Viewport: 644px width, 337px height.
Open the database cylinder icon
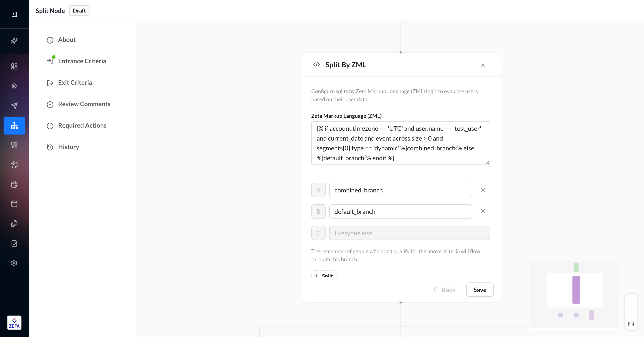14,204
